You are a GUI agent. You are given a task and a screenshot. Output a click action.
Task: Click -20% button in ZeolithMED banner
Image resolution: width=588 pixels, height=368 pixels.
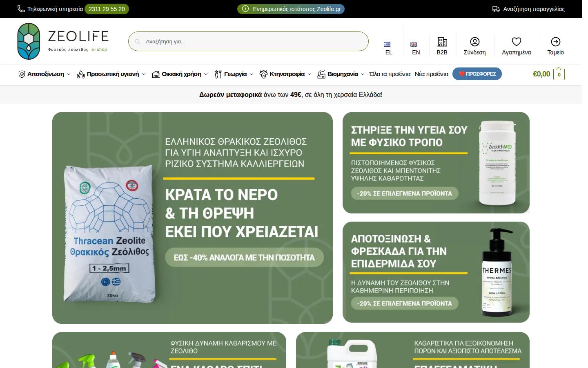pos(404,193)
